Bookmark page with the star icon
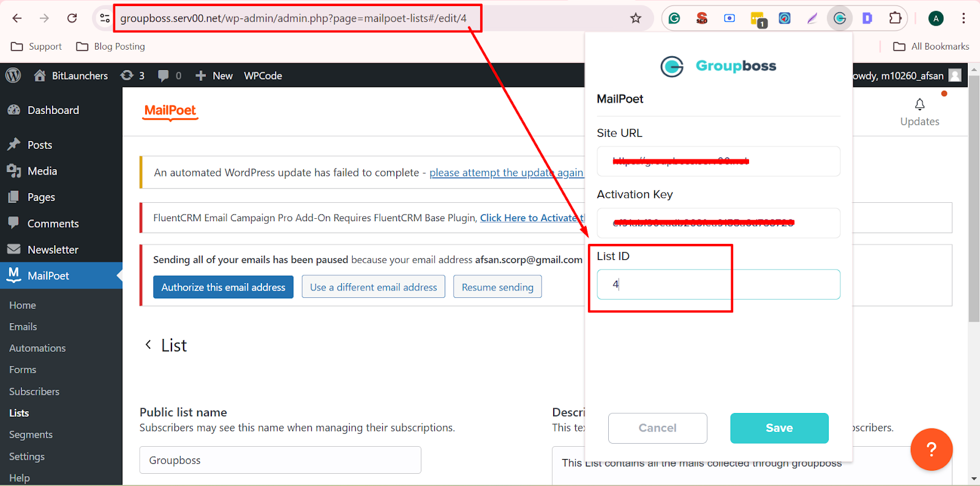Viewport: 980px width, 486px height. [636, 18]
